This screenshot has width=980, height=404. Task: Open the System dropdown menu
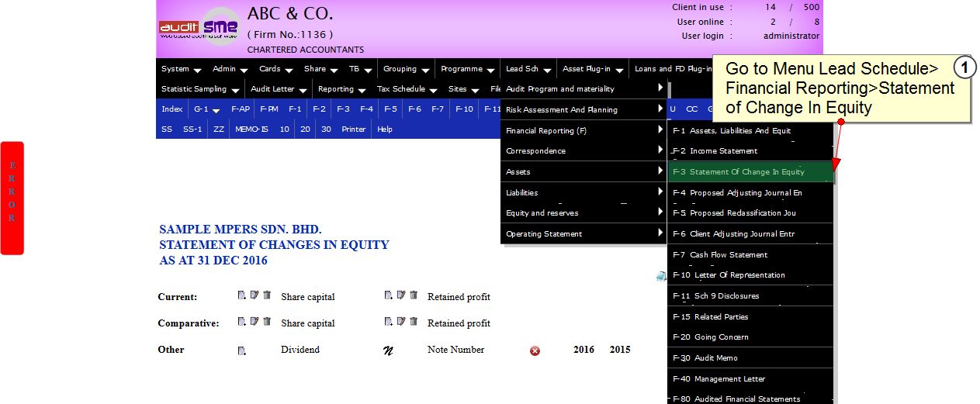click(181, 69)
